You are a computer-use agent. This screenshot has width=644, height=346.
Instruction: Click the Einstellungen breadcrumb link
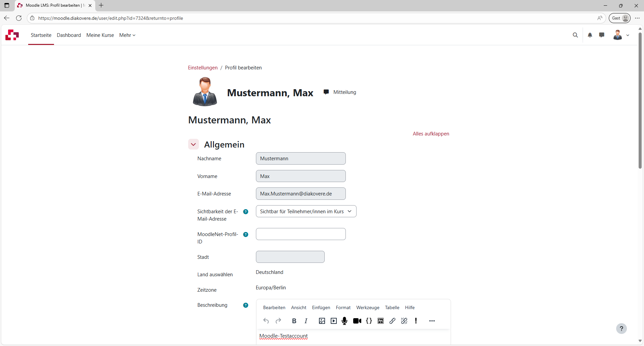click(203, 68)
